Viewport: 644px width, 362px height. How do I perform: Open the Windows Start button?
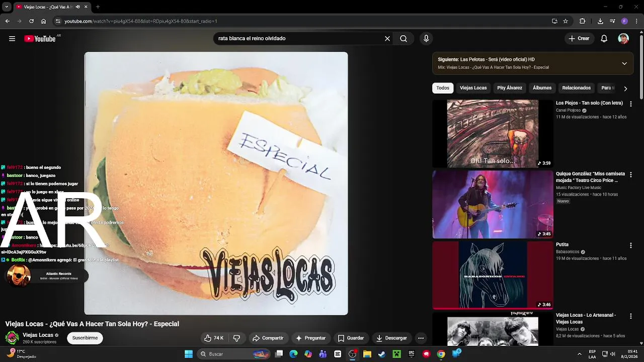coord(189,354)
